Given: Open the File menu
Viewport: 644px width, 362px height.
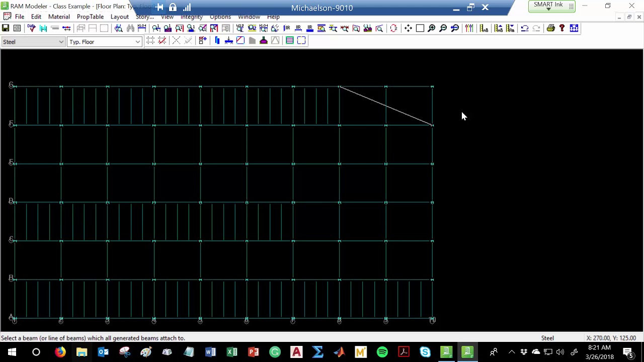Looking at the screenshot, I should [x=20, y=17].
